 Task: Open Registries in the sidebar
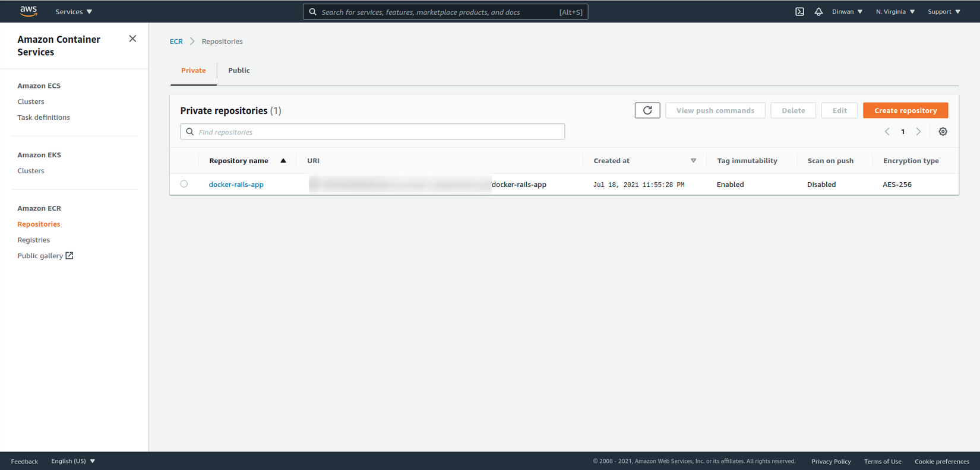point(34,240)
